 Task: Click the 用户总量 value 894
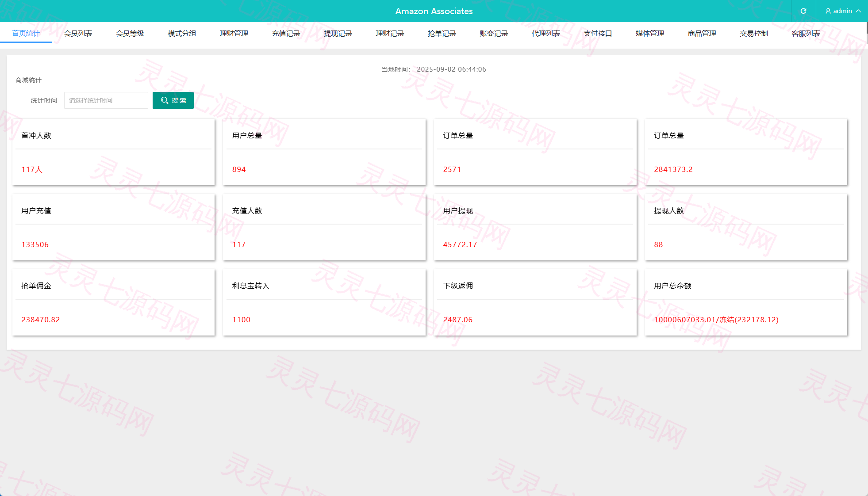(x=239, y=169)
